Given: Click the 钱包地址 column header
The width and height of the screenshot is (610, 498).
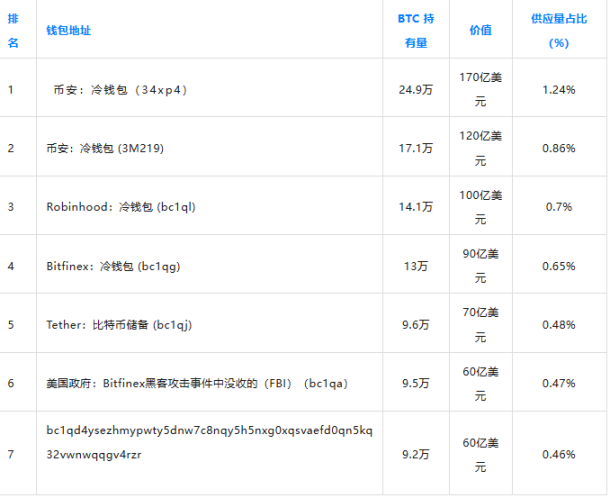Looking at the screenshot, I should (x=69, y=30).
